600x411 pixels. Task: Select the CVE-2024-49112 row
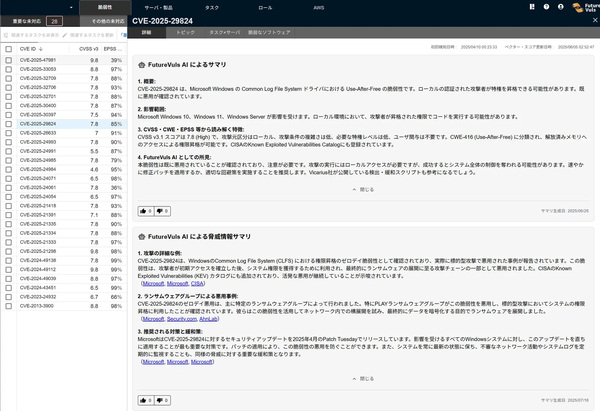(64, 269)
